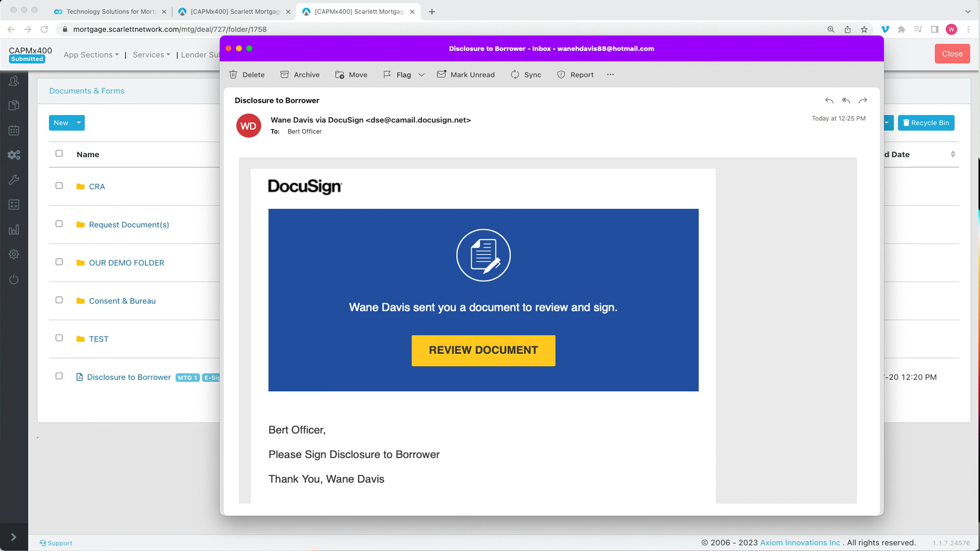Image resolution: width=980 pixels, height=551 pixels.
Task: Check the Request Document(s) checkbox
Action: tap(59, 224)
